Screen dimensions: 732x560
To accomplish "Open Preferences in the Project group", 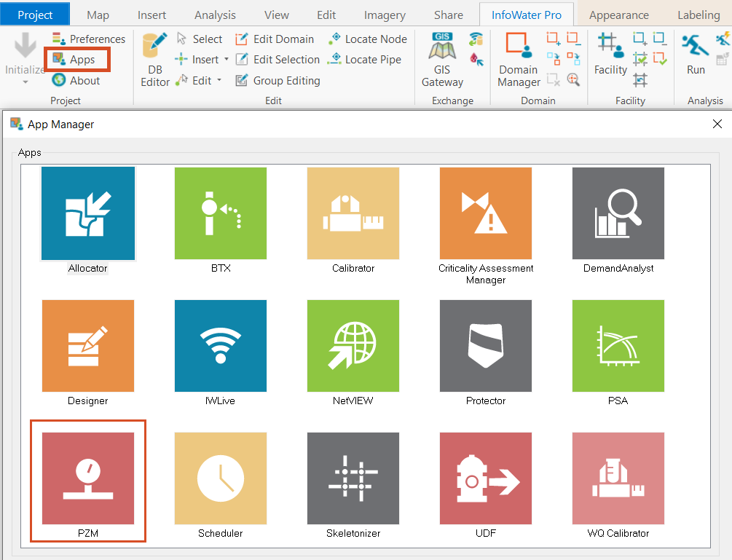I will pos(89,39).
